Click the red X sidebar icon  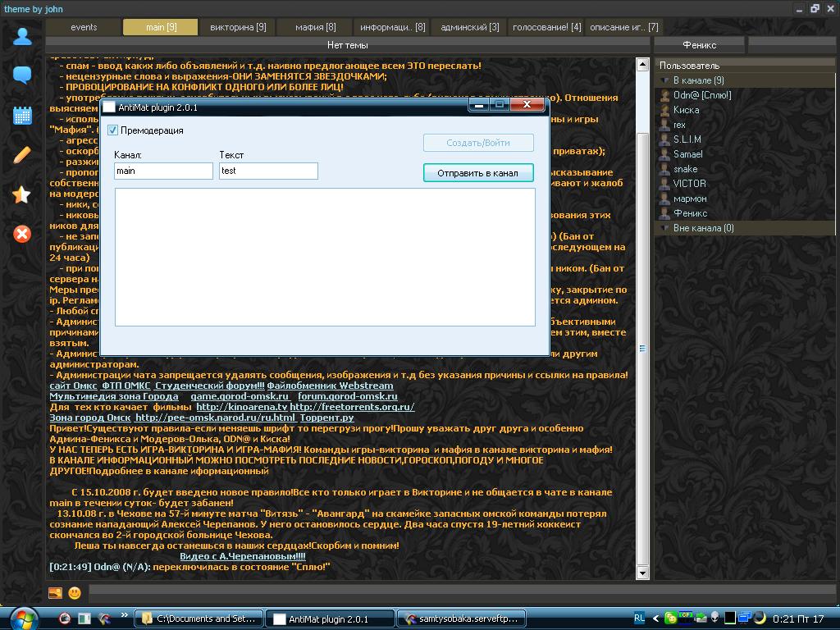point(22,234)
